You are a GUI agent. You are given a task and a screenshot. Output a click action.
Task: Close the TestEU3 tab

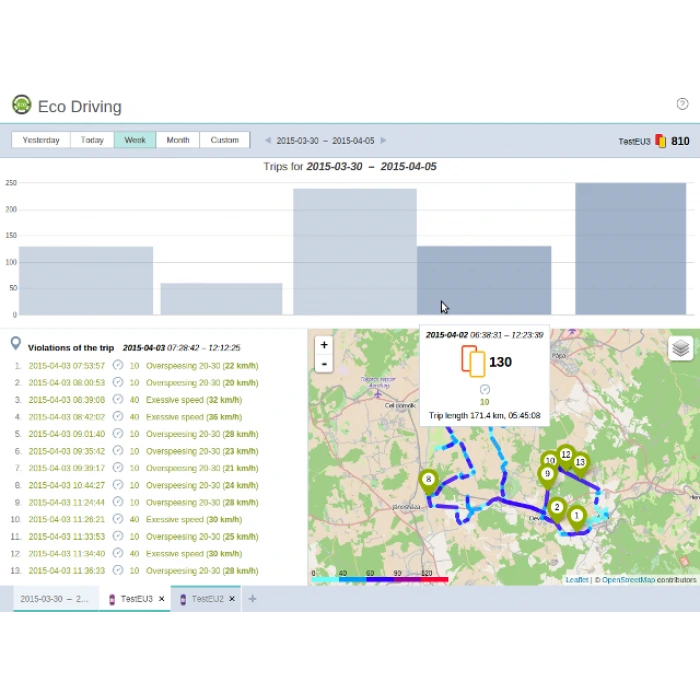162,599
